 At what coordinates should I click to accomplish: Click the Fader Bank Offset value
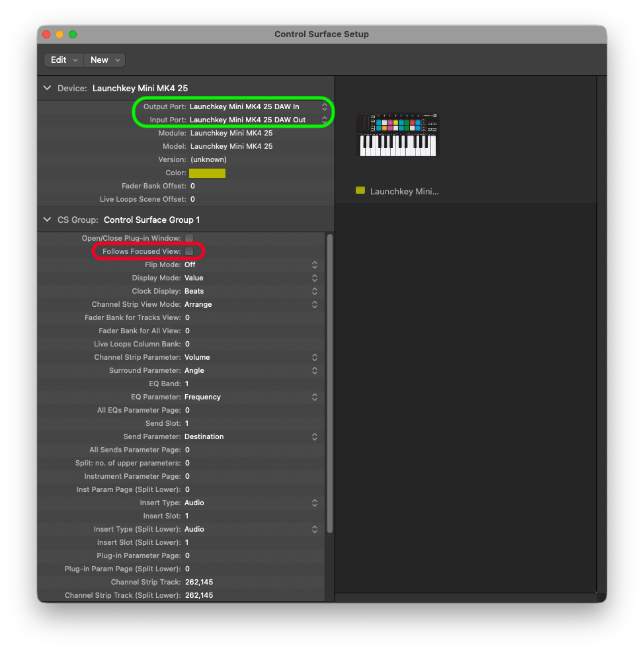click(x=192, y=186)
